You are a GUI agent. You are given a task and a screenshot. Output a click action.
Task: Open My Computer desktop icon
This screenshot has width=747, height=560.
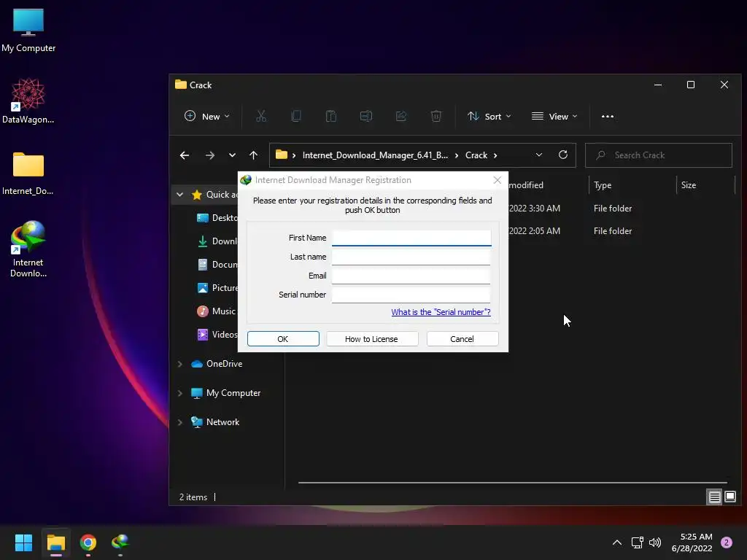tap(28, 31)
